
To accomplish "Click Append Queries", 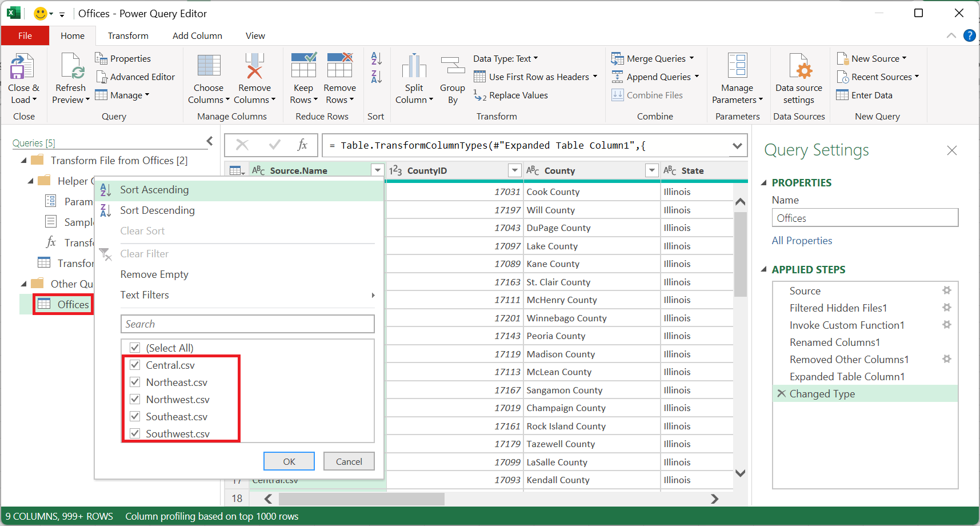I will click(655, 77).
